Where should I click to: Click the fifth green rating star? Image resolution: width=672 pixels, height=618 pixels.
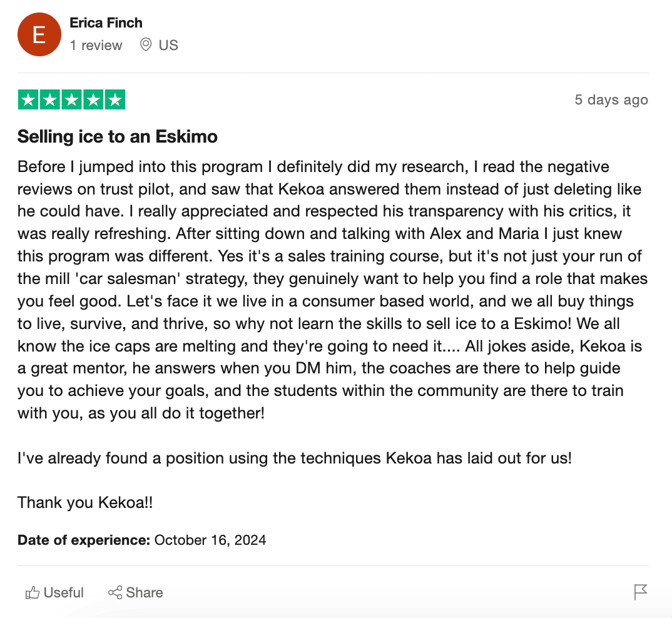tap(115, 100)
